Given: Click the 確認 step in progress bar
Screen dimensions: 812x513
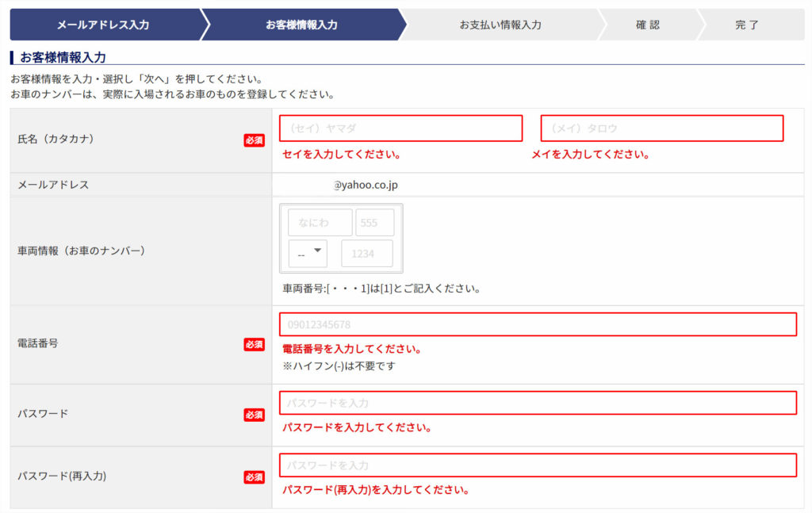Looking at the screenshot, I should coord(647,25).
